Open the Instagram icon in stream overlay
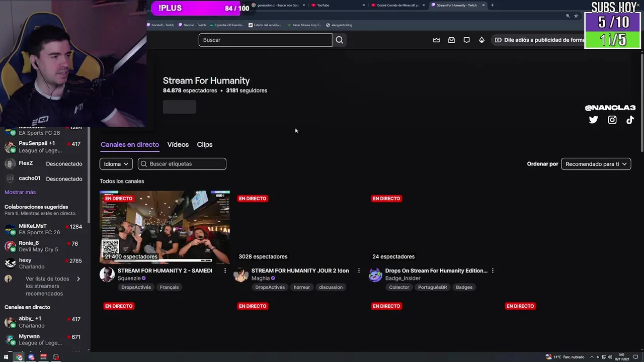This screenshot has width=644, height=362. tap(612, 120)
